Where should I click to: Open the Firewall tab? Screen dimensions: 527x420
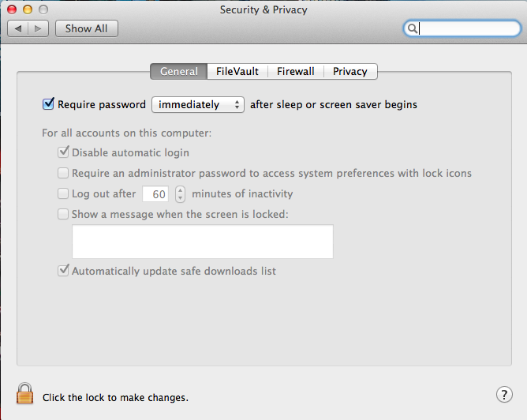[x=296, y=71]
